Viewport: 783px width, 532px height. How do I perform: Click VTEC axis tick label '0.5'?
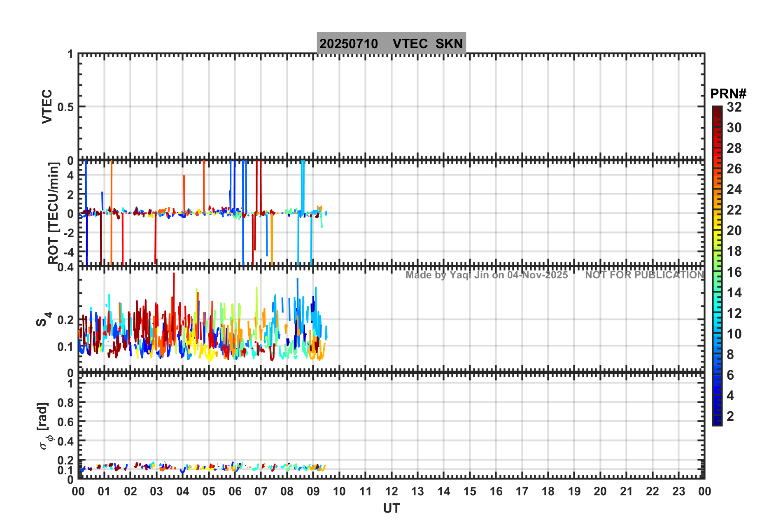click(x=65, y=107)
